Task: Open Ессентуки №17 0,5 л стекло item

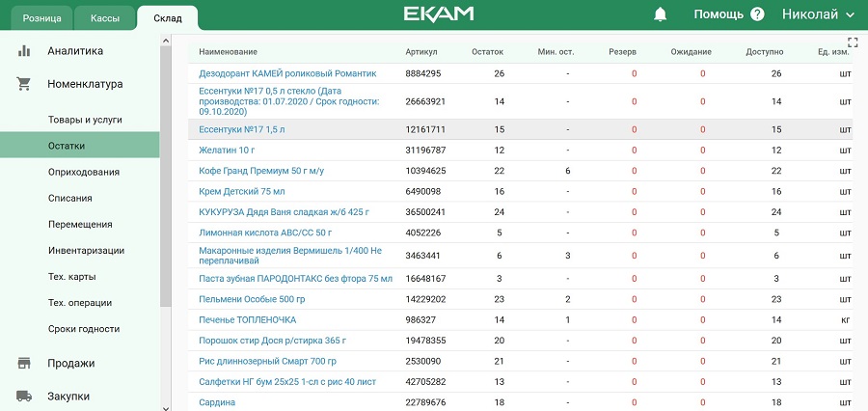Action: pos(289,101)
